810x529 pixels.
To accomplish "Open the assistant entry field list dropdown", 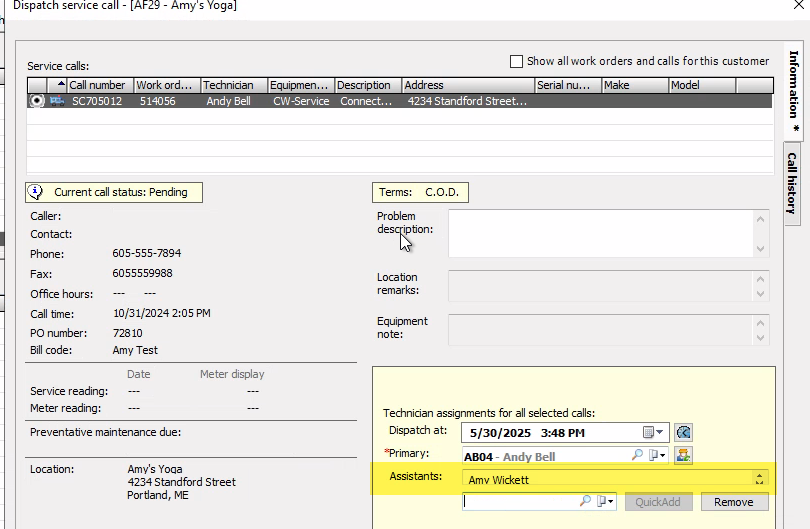I will pos(605,501).
